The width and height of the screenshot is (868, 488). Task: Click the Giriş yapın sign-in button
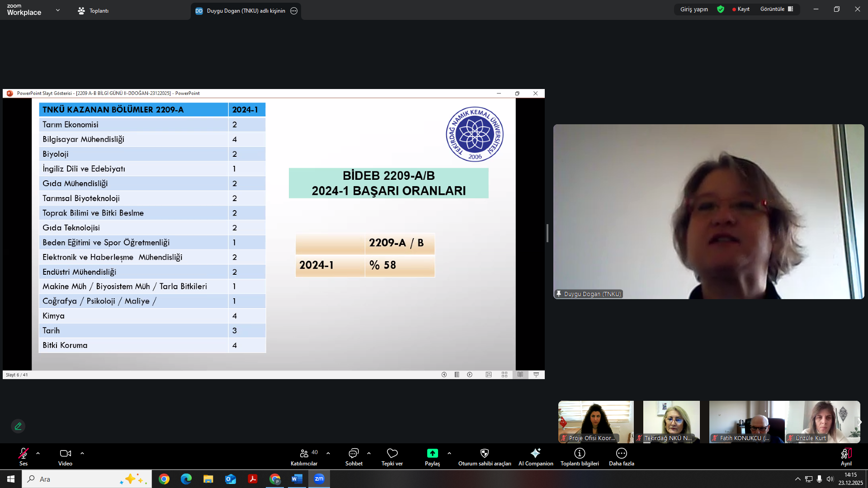click(694, 9)
